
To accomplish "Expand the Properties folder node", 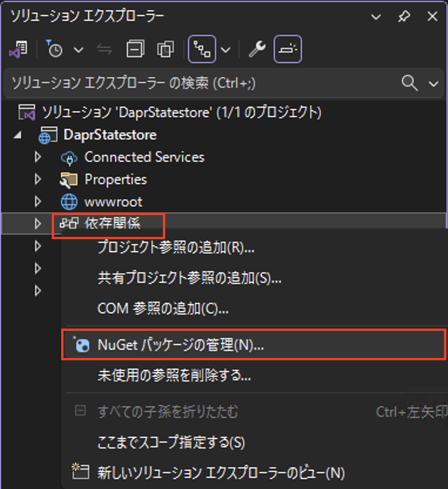I will click(x=38, y=179).
